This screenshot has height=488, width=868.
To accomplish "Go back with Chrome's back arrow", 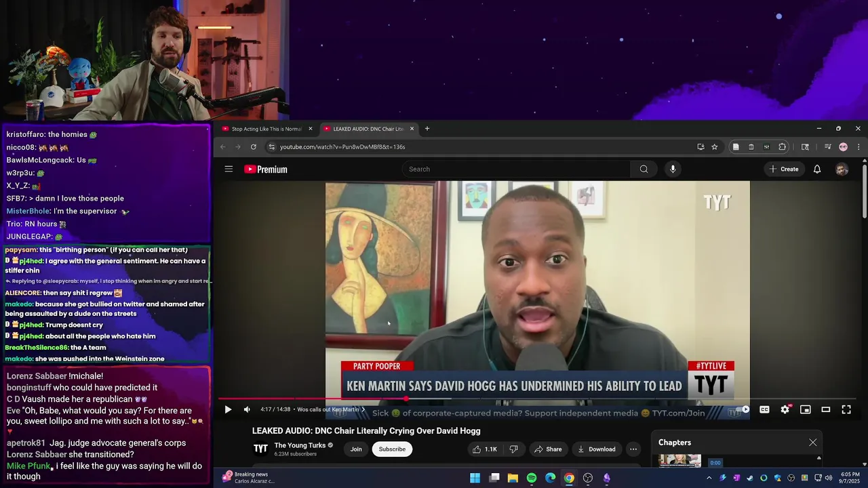I will tap(222, 147).
